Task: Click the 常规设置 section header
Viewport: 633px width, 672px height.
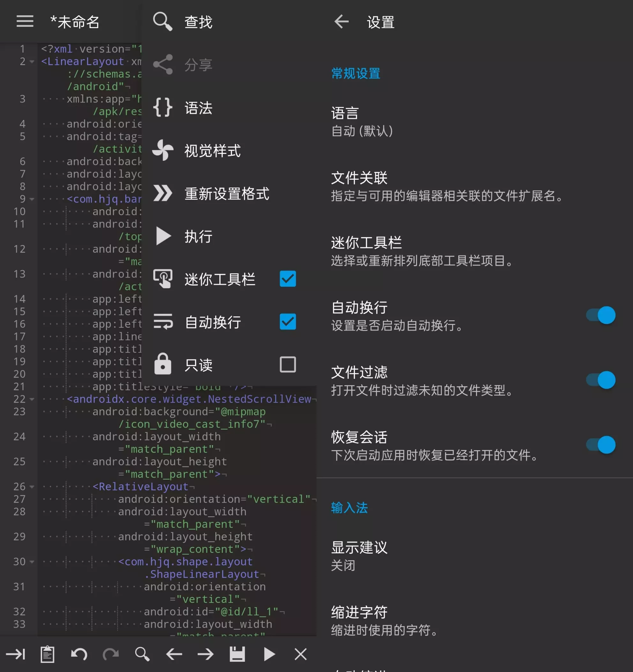Action: (x=355, y=73)
